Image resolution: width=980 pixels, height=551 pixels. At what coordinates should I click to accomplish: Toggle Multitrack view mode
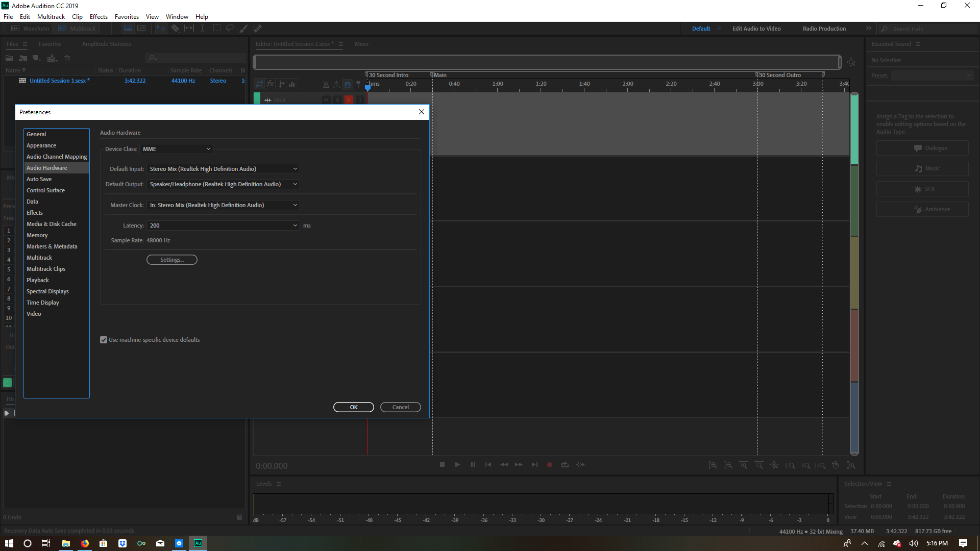click(77, 29)
